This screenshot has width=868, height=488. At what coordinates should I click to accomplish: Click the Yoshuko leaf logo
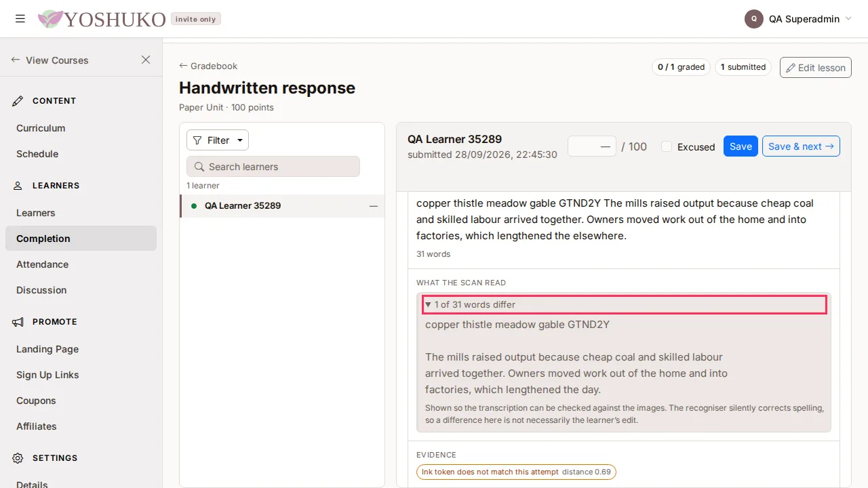50,19
